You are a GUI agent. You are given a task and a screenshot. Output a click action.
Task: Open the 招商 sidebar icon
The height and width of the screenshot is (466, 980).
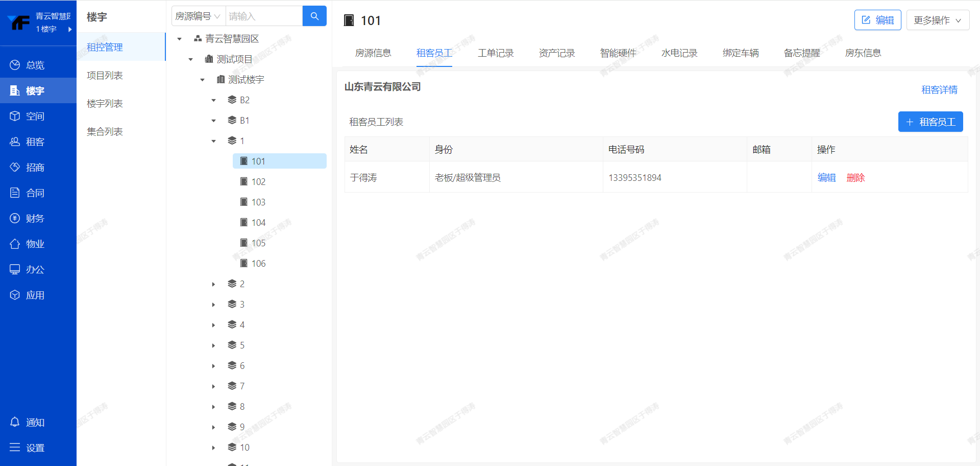tap(15, 167)
